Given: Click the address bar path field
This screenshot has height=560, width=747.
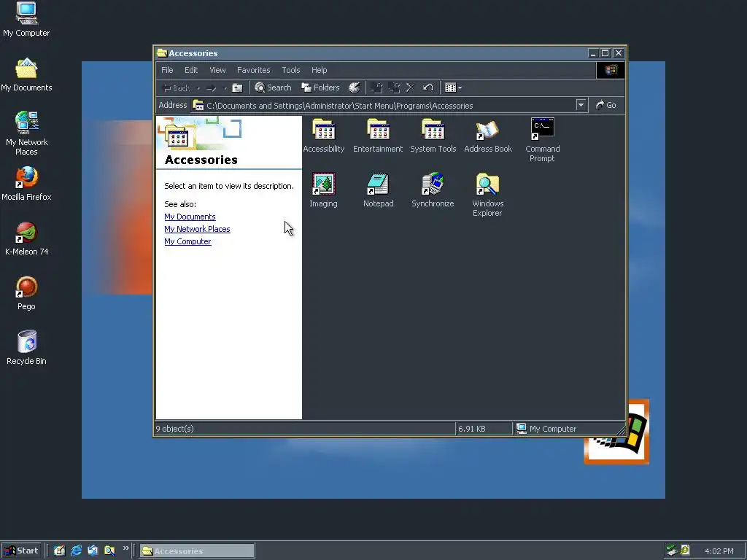Looking at the screenshot, I should coord(382,105).
